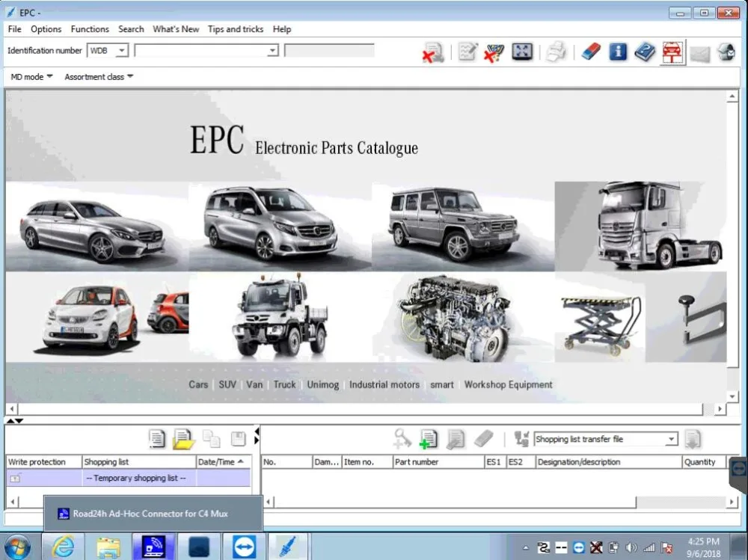Click the panel split up-down arrows expander
The height and width of the screenshot is (560, 748).
click(14, 421)
